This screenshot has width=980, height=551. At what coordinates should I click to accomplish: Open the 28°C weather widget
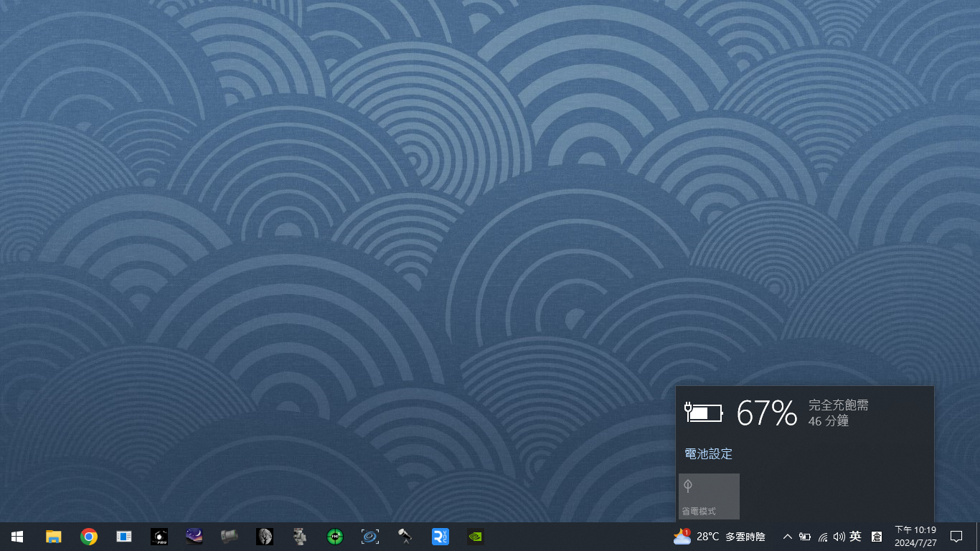(x=719, y=537)
